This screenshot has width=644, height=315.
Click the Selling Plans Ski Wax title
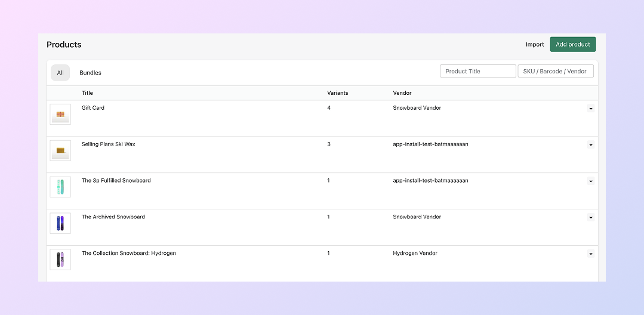(x=109, y=144)
